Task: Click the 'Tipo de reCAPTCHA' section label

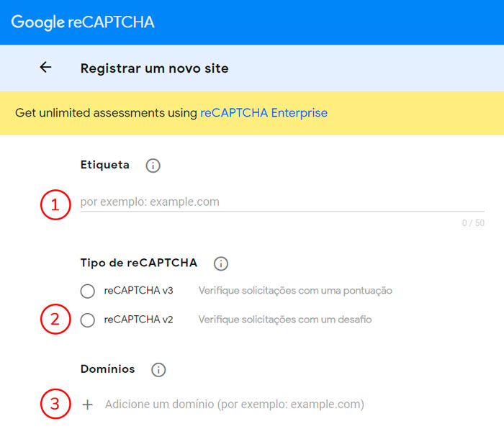Action: click(x=139, y=263)
